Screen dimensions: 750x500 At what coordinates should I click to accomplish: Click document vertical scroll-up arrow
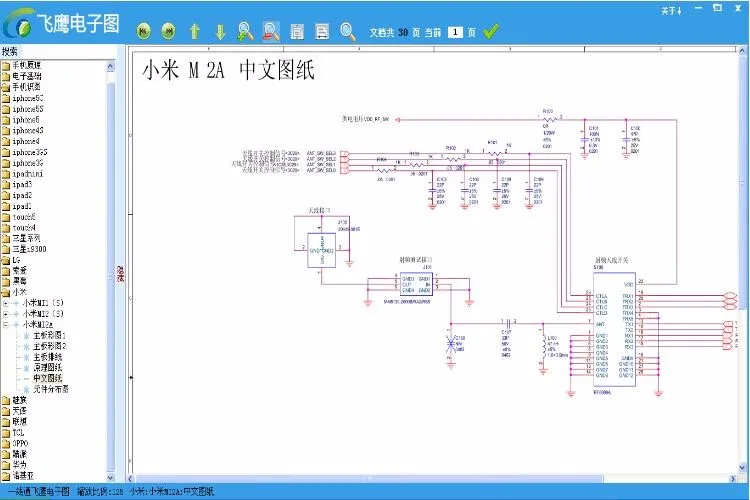(x=742, y=50)
